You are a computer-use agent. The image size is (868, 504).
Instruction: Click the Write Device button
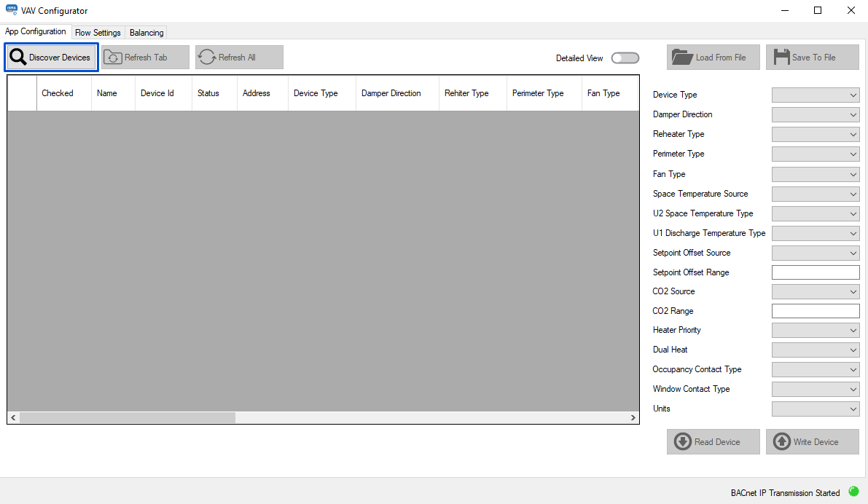[812, 441]
